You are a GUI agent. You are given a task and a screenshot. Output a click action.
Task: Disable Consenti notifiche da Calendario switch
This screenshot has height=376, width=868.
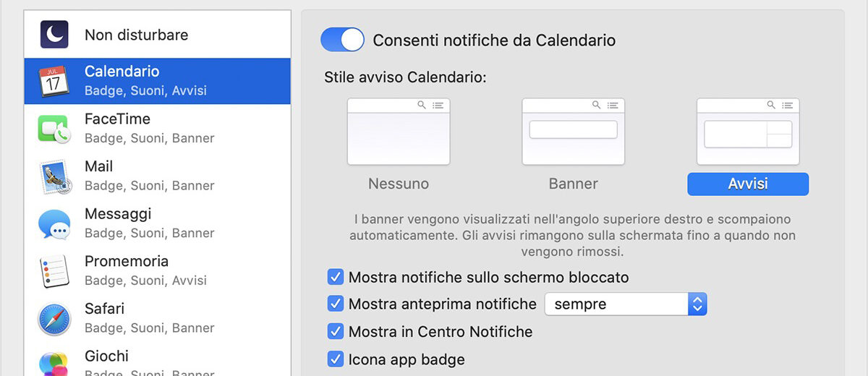[x=342, y=40]
